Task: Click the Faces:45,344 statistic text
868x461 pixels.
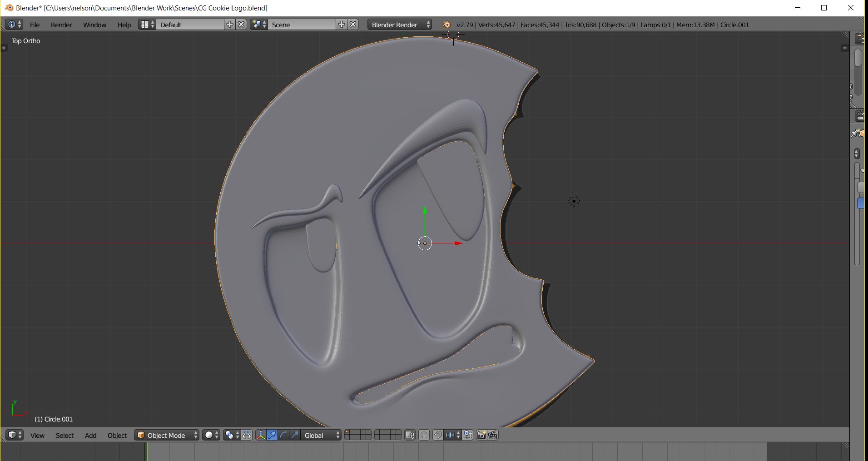Action: [x=540, y=25]
